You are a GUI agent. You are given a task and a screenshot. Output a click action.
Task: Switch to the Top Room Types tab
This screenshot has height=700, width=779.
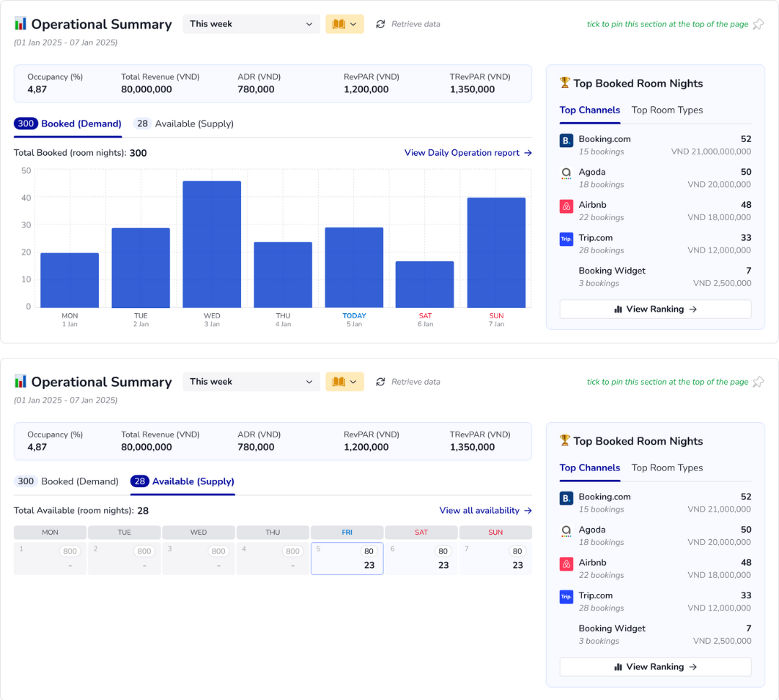coord(666,110)
